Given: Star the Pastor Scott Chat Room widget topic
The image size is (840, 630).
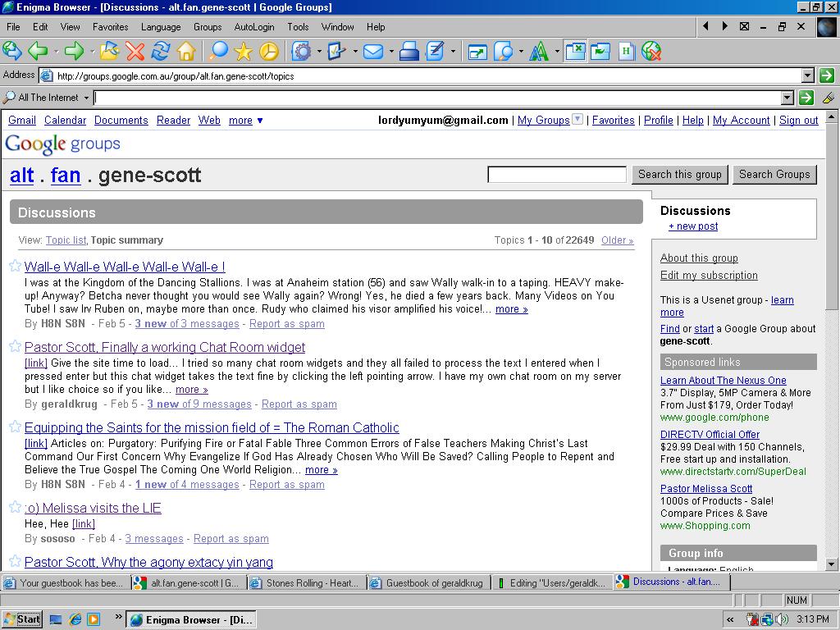Looking at the screenshot, I should pyautogui.click(x=15, y=346).
